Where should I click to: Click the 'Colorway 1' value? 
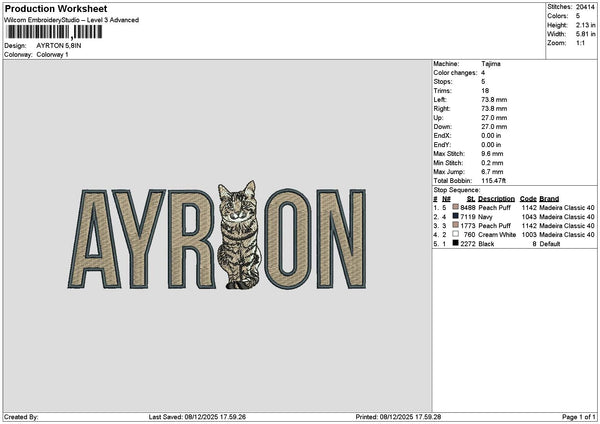(52, 55)
